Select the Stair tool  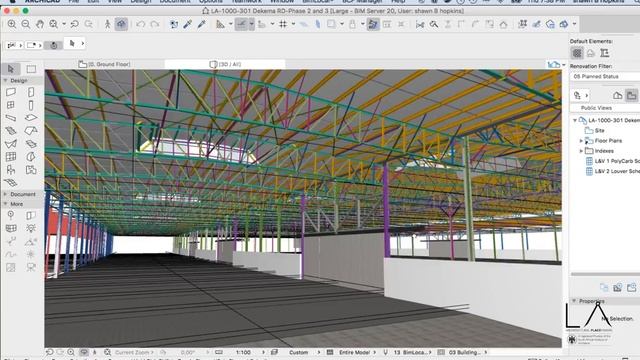point(11,131)
